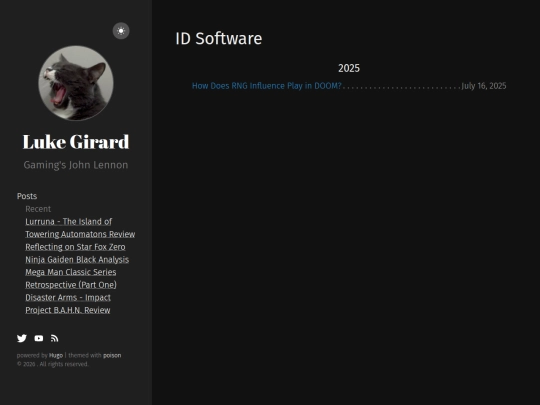This screenshot has height=405, width=540.
Task: Follow the Hugo link in footer
Action: (x=56, y=355)
